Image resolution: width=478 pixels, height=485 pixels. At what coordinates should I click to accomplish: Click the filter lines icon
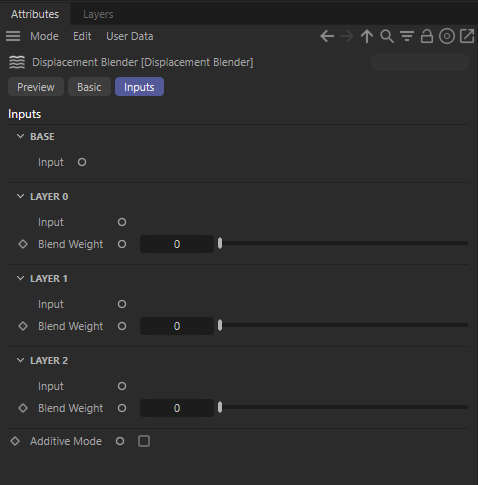pos(407,36)
